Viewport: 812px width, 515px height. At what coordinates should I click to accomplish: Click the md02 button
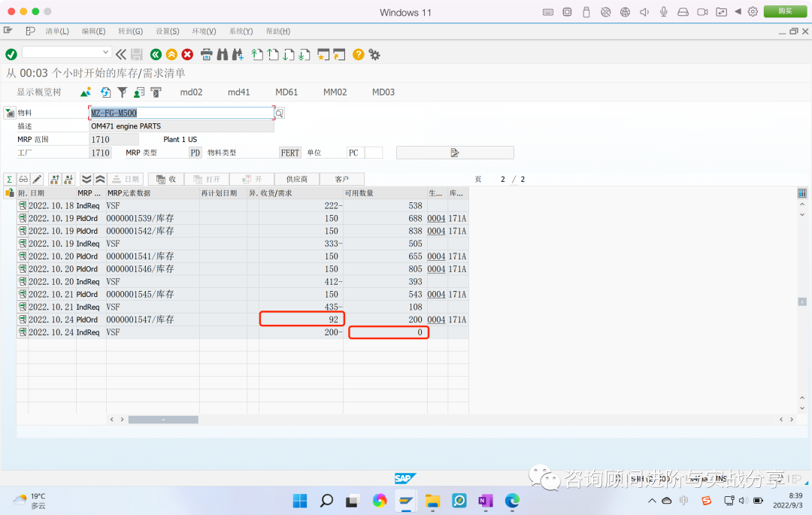(x=191, y=92)
